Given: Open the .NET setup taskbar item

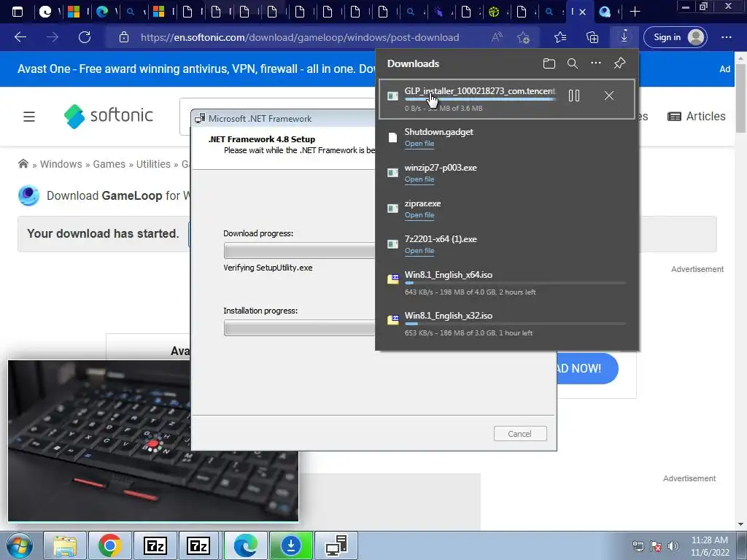Looking at the screenshot, I should point(336,545).
